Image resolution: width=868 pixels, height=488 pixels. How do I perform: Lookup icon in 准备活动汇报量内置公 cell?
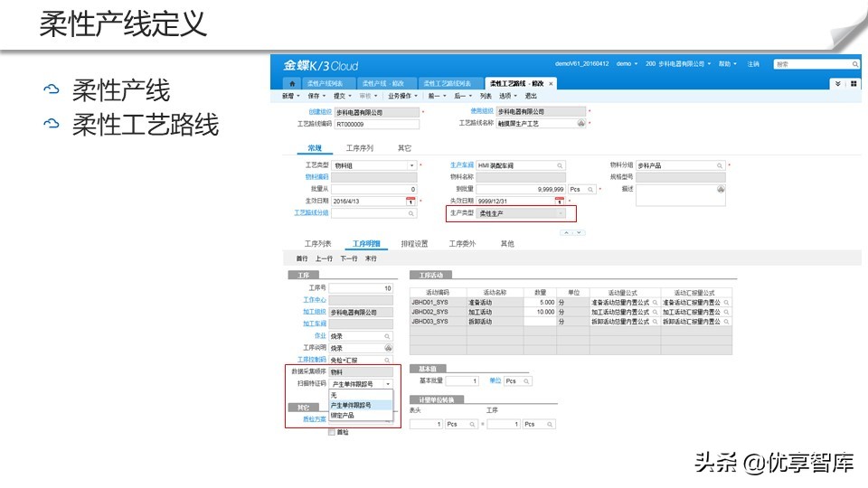[x=726, y=303]
